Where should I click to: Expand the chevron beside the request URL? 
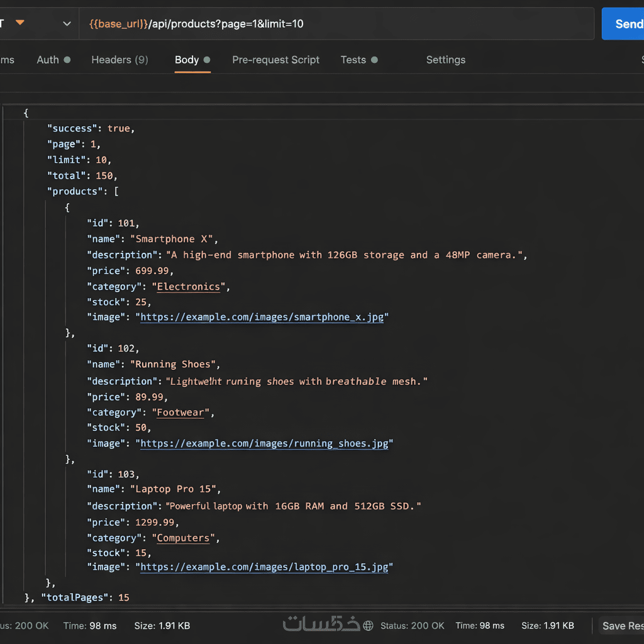(67, 24)
